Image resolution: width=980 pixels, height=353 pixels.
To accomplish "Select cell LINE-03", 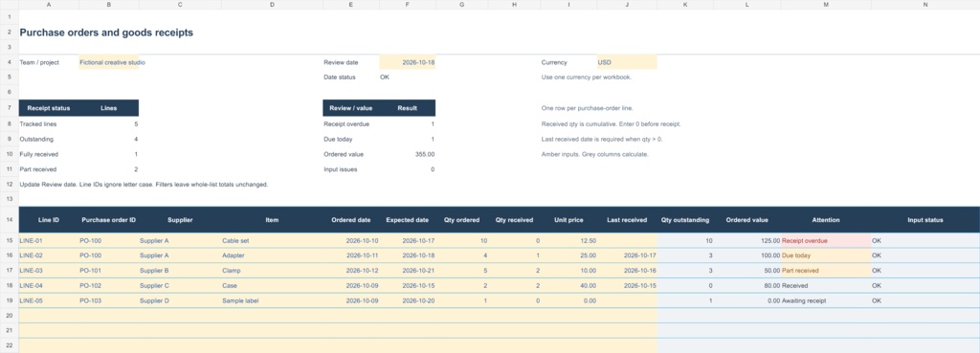I will [x=49, y=271].
